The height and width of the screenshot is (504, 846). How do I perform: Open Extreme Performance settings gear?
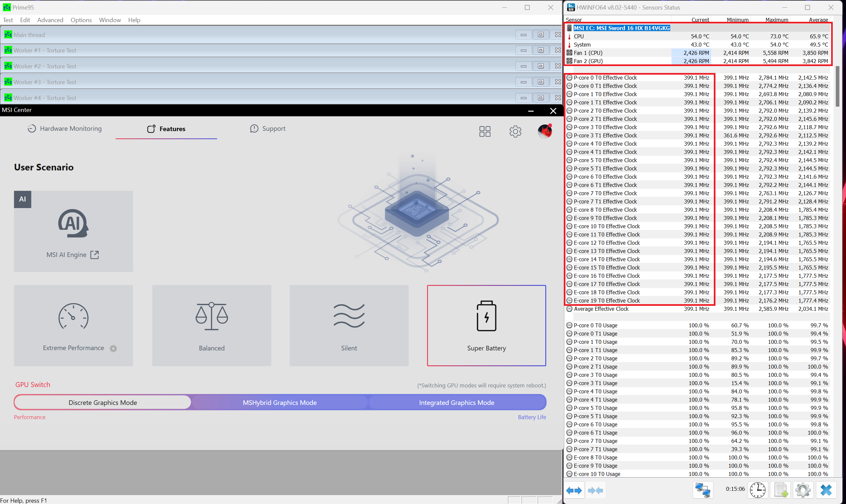click(113, 348)
